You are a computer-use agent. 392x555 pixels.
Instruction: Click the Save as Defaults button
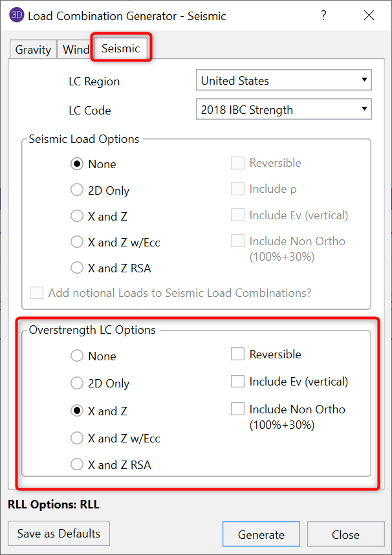pos(59,534)
